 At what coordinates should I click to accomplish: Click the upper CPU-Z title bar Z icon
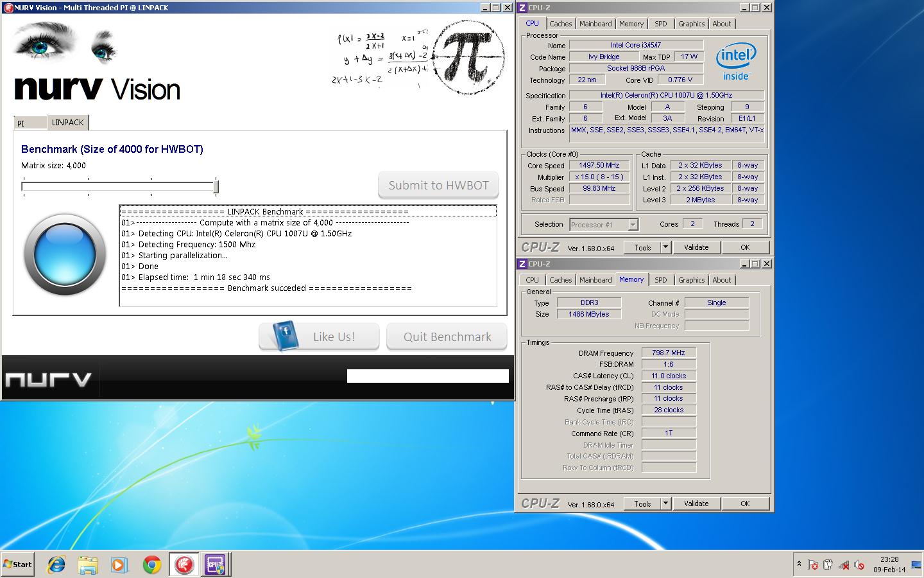[x=522, y=8]
